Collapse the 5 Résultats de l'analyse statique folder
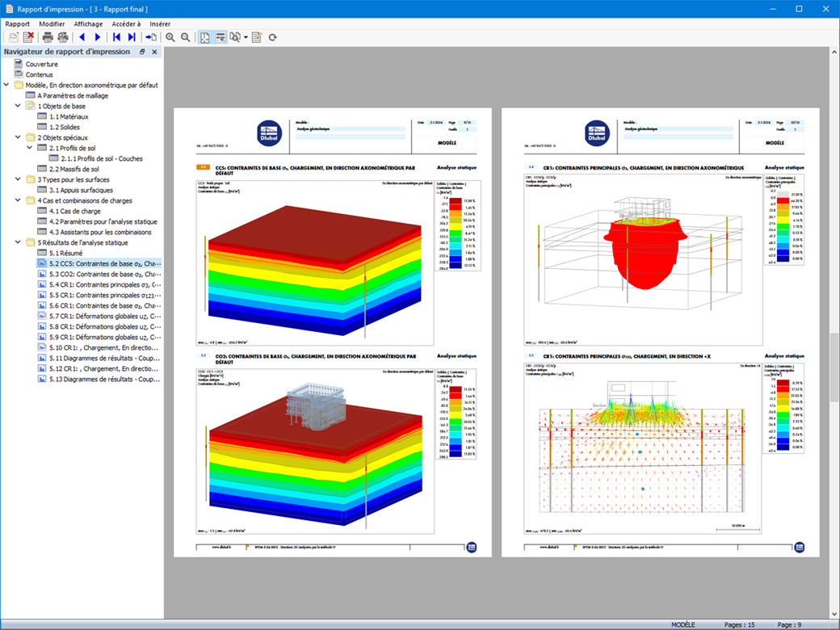 pyautogui.click(x=18, y=242)
